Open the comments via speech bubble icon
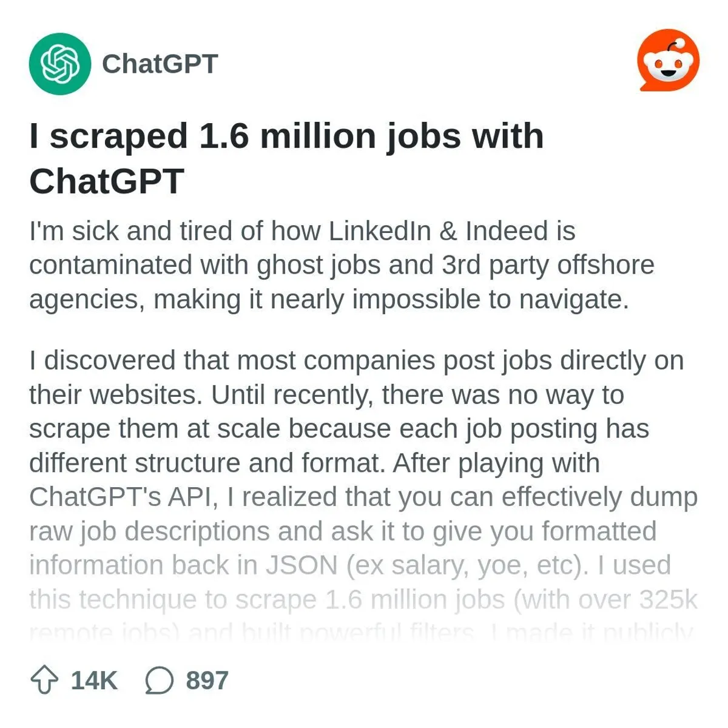Image resolution: width=728 pixels, height=728 pixels. coord(159,680)
